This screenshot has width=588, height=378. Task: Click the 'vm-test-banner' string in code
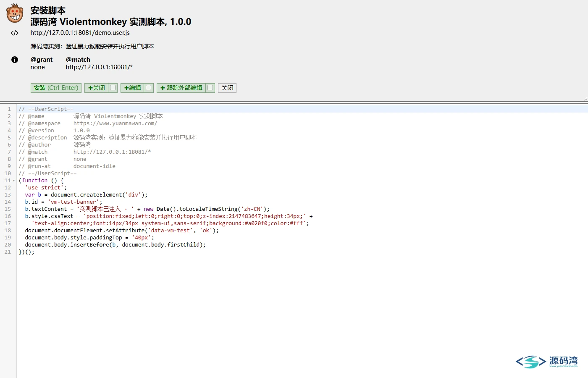[73, 202]
